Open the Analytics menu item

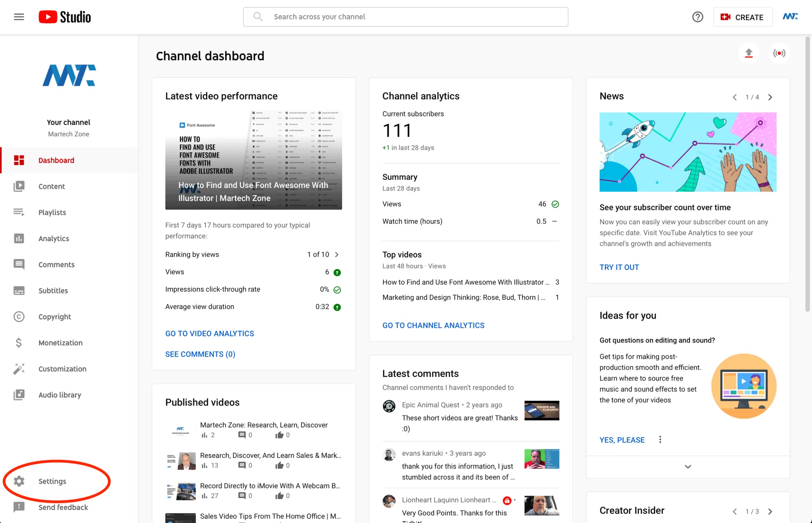(54, 239)
